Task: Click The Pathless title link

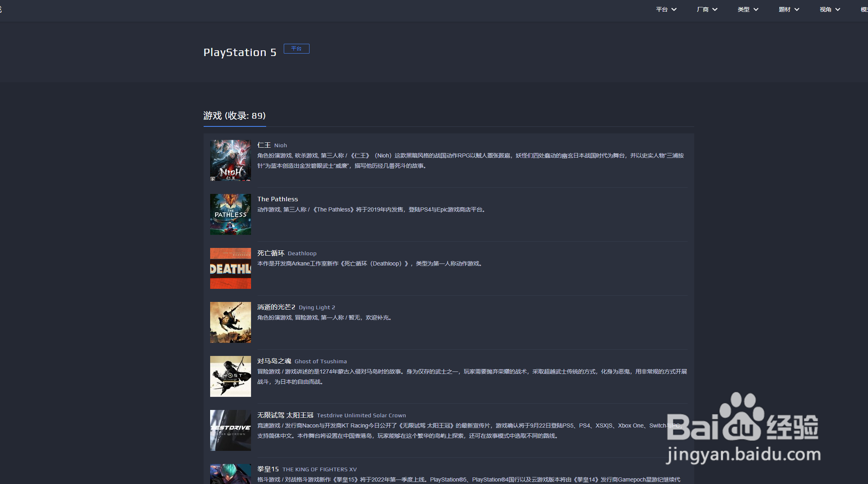Action: (x=277, y=199)
